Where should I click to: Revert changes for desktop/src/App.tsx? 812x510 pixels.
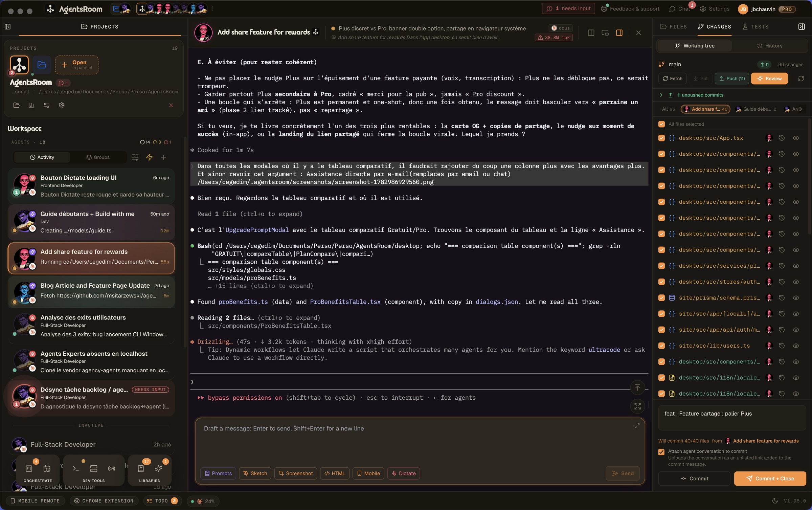782,138
